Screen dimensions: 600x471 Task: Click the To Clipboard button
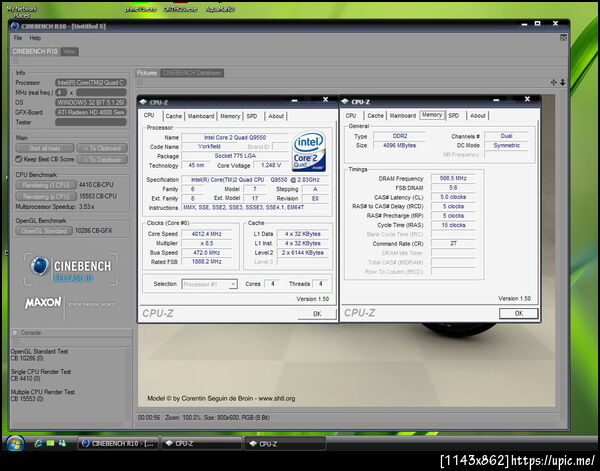[x=102, y=148]
